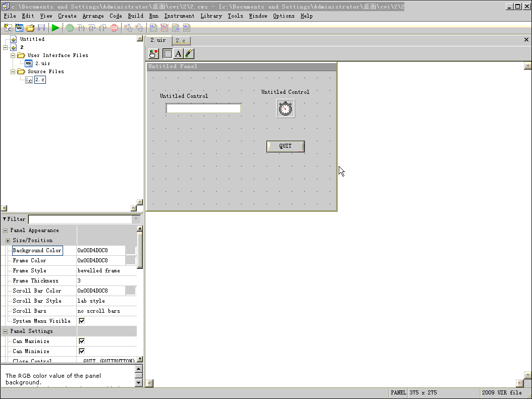Click the QUIT button on the panel
This screenshot has height=399, width=532.
[x=286, y=146]
